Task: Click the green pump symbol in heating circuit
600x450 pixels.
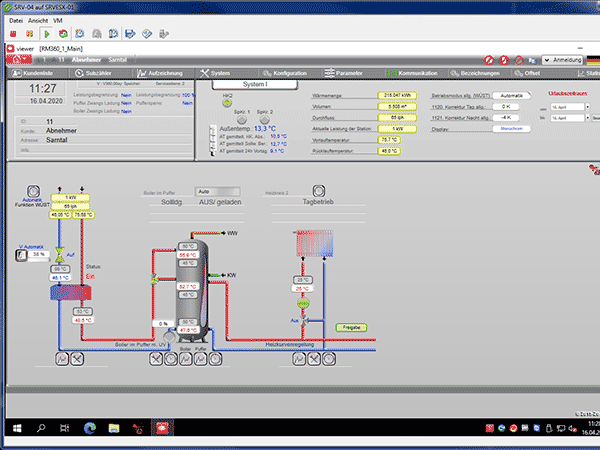Action: (x=303, y=304)
